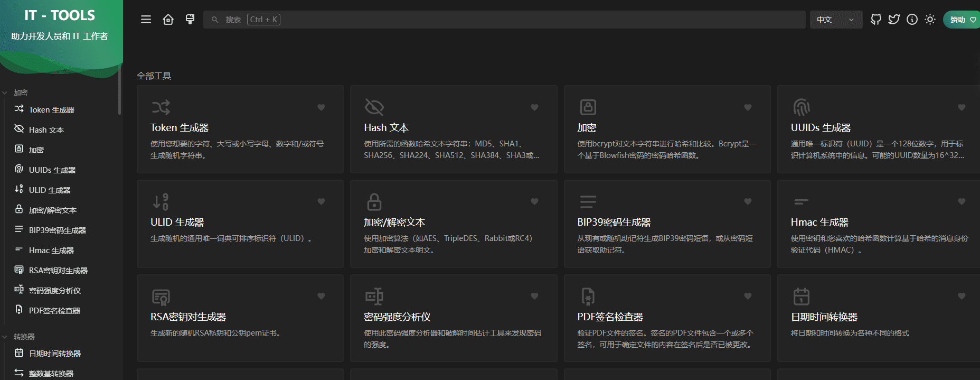Open GitHub repository icon in header

pos(876,20)
